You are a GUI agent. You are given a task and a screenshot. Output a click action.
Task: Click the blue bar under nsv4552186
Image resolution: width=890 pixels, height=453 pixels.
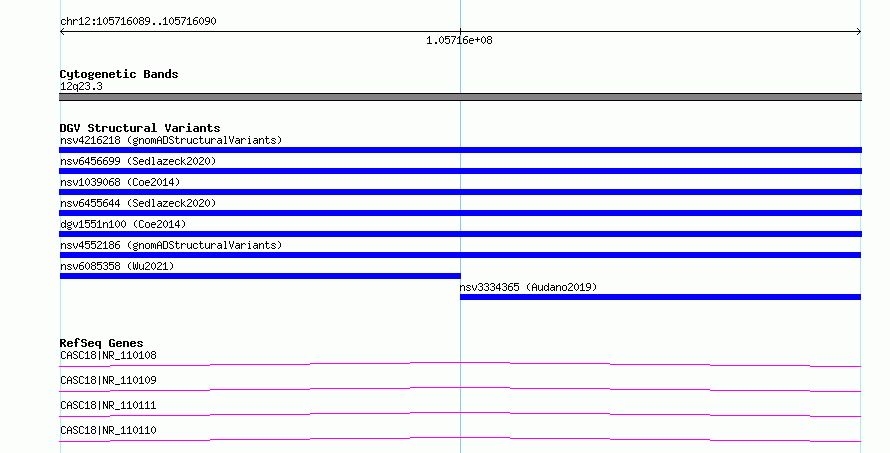(460, 255)
